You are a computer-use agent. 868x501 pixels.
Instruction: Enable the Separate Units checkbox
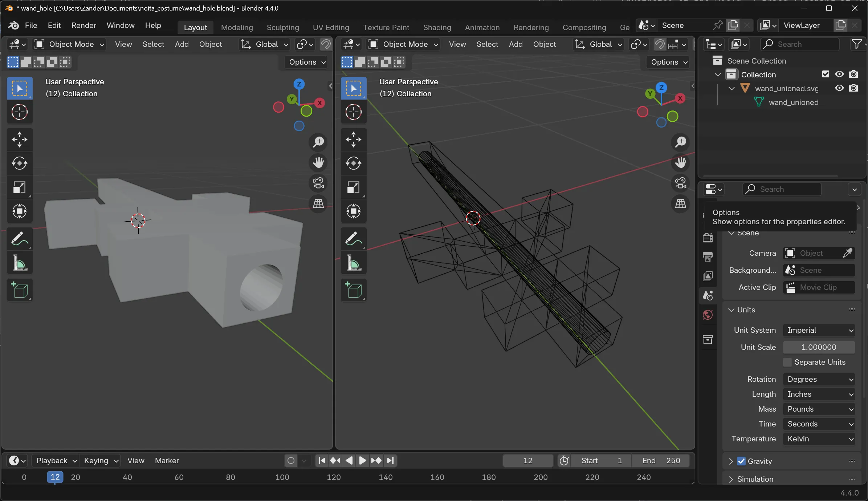787,362
